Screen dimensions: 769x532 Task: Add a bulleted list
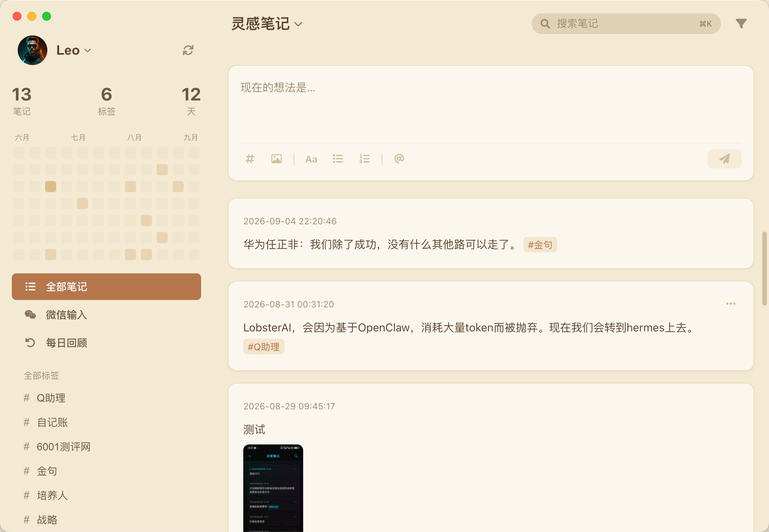[x=338, y=159]
